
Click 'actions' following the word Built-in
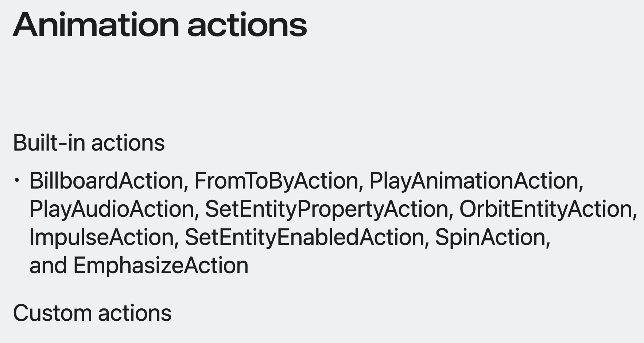[128, 143]
